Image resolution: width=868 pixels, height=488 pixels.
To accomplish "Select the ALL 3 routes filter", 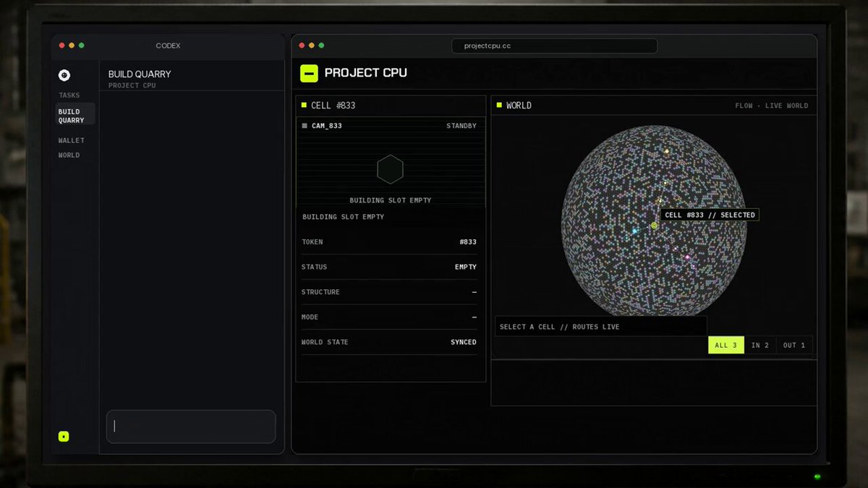I will click(x=726, y=345).
